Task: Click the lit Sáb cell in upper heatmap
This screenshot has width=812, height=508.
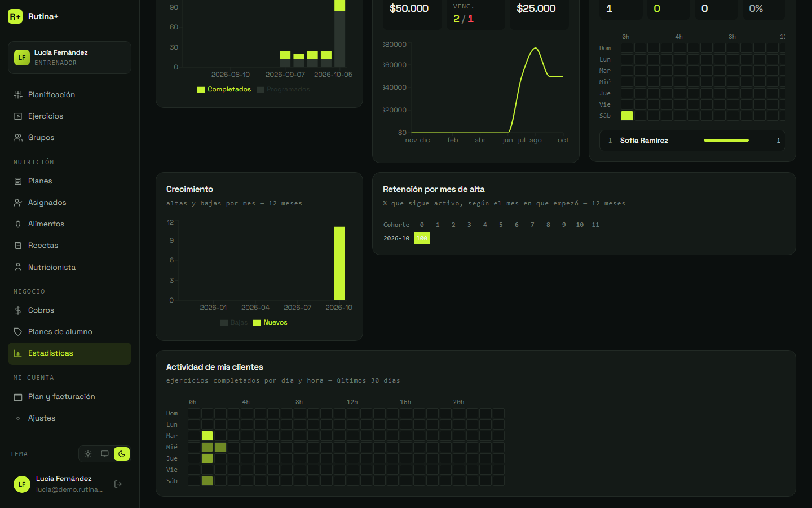Action: tap(627, 116)
